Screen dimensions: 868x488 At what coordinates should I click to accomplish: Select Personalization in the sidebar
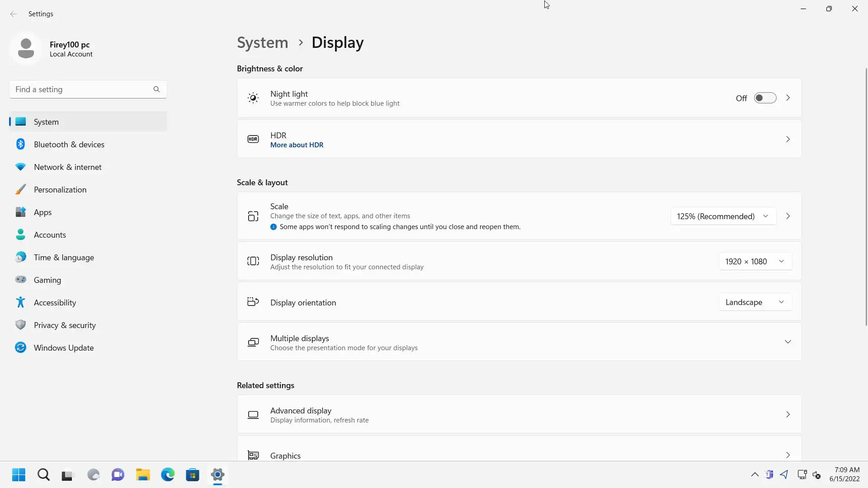point(60,190)
